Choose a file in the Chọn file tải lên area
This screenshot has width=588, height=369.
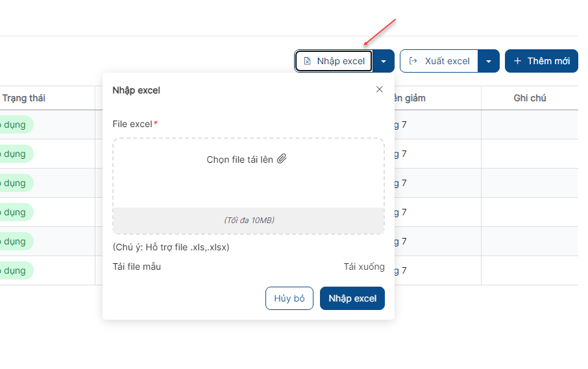click(249, 173)
